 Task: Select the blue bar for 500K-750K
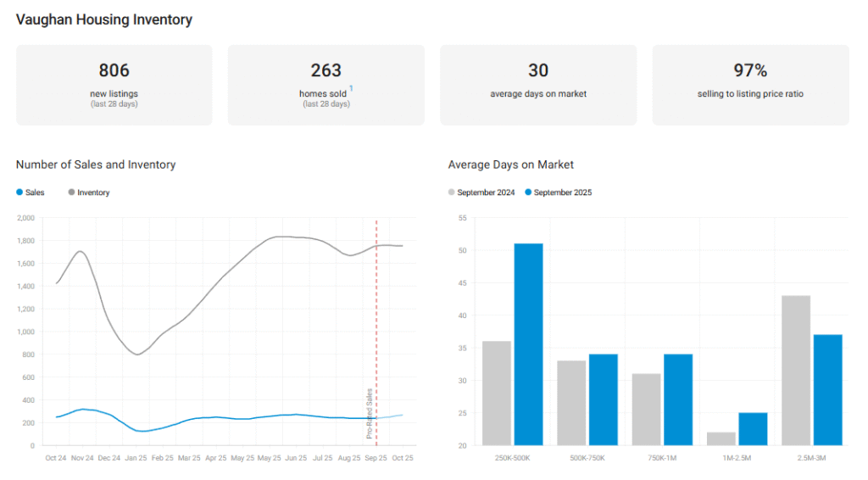604,399
